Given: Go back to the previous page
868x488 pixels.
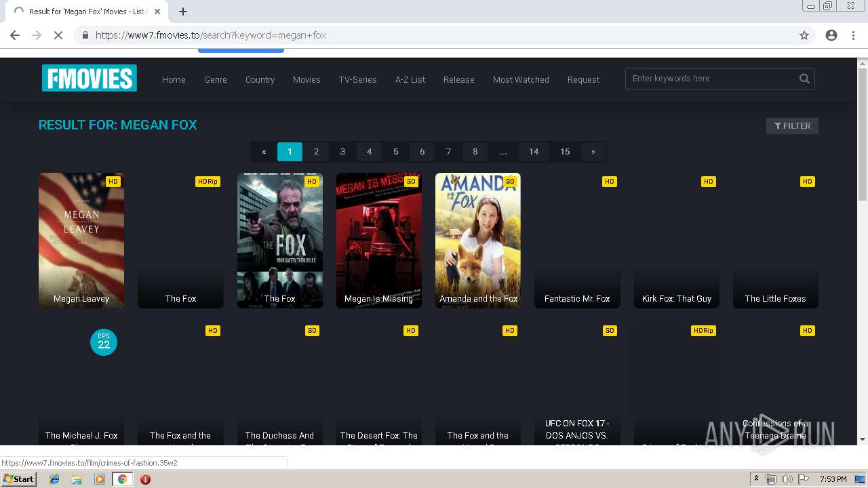Looking at the screenshot, I should click(x=15, y=35).
